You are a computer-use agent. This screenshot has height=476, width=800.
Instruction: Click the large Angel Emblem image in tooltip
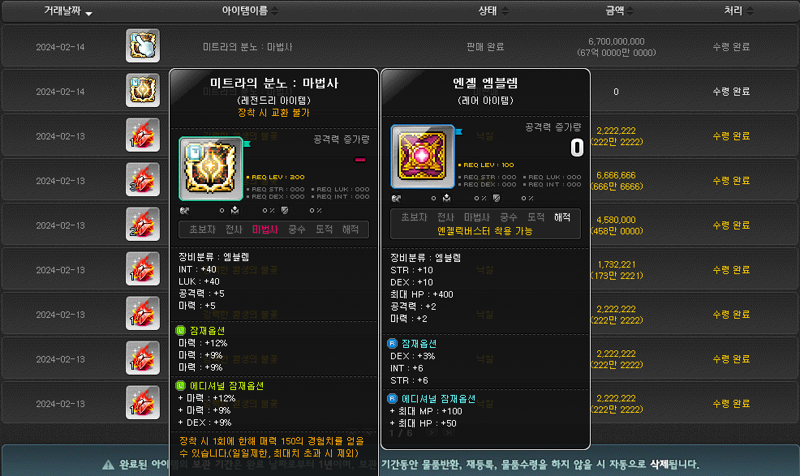coord(422,157)
